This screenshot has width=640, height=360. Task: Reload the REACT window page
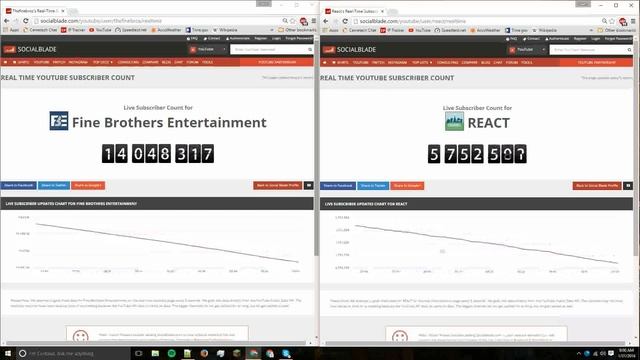tap(345, 21)
